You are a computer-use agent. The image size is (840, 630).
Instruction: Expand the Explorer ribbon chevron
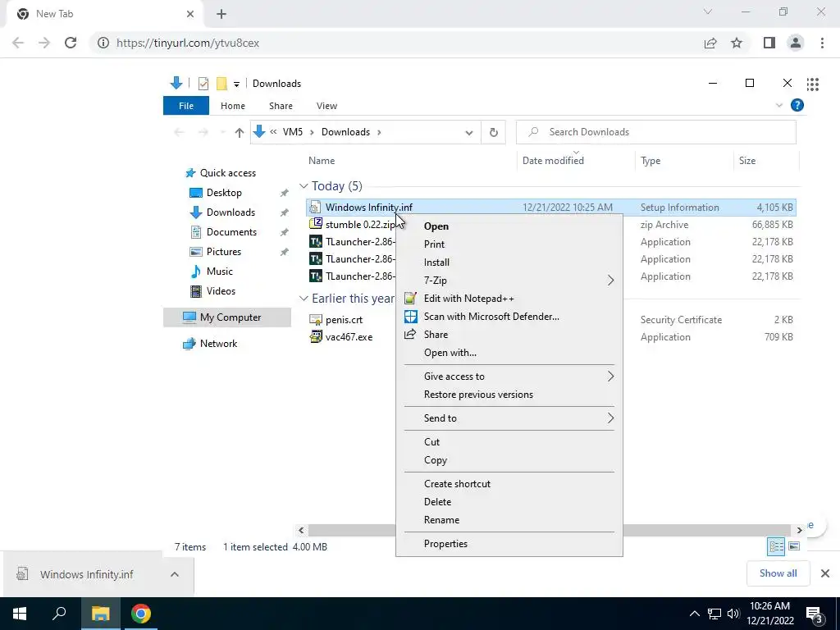click(779, 106)
